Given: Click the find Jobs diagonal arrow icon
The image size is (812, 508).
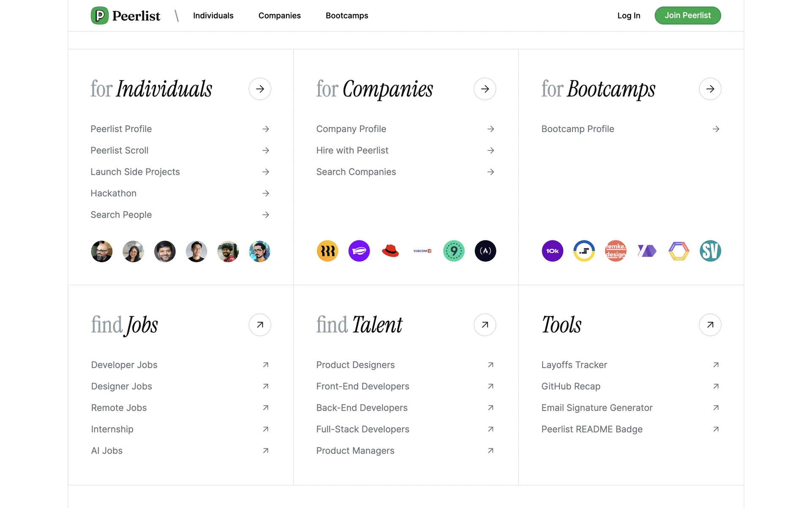Looking at the screenshot, I should click(x=260, y=325).
